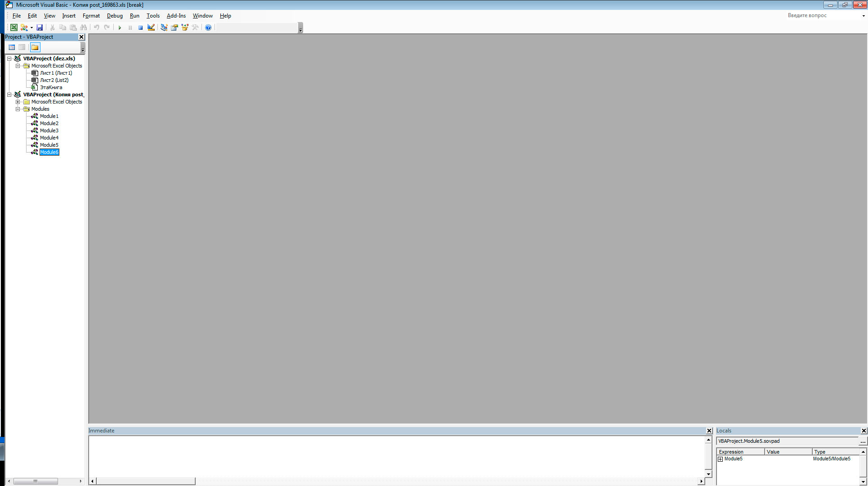Save the workbook with floppy icon
Image resolution: width=868 pixels, height=486 pixels.
(40, 27)
